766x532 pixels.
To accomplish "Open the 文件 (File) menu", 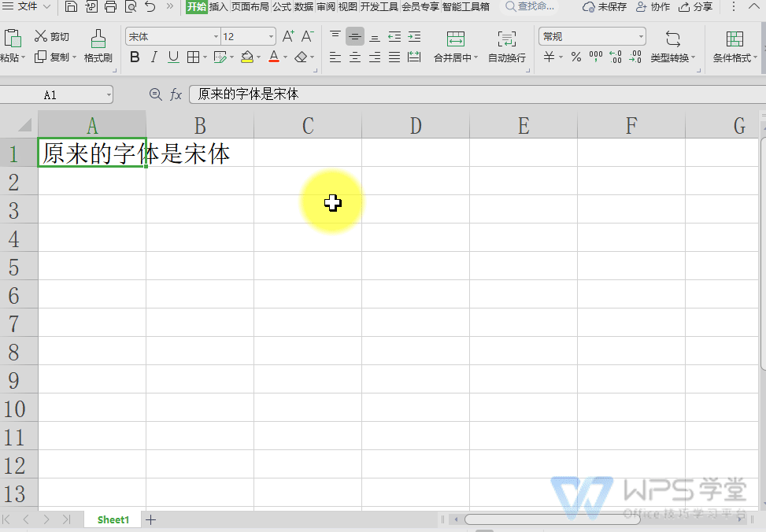I will tap(27, 6).
